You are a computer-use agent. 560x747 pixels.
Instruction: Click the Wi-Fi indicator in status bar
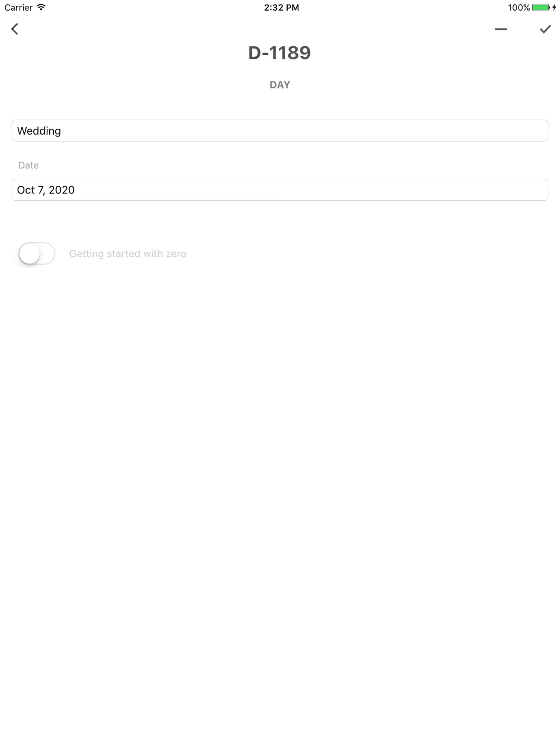41,7
